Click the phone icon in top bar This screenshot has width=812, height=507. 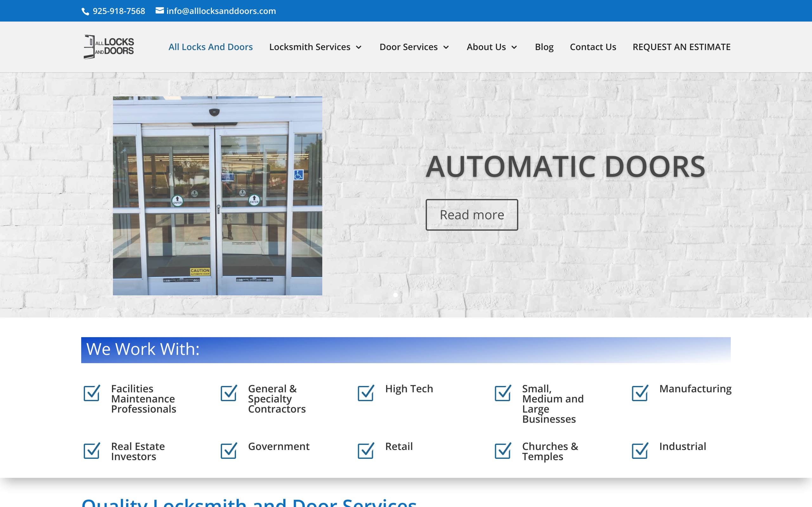coord(85,11)
